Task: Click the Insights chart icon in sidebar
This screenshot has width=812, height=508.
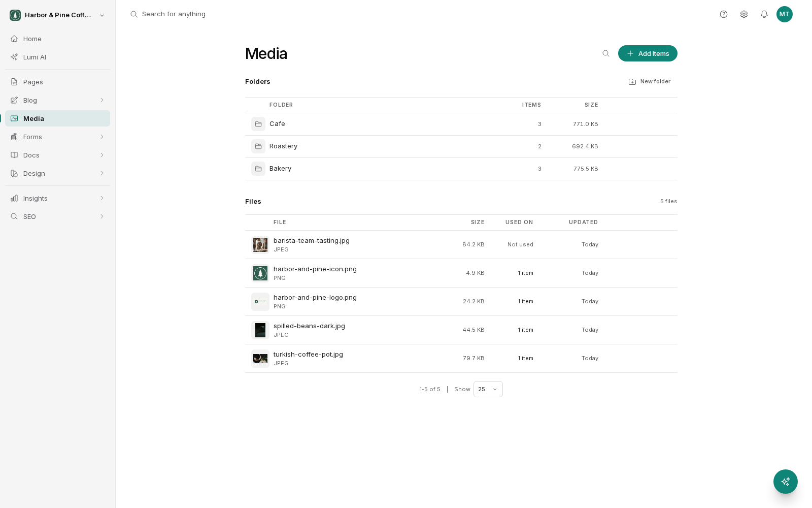Action: [14, 198]
